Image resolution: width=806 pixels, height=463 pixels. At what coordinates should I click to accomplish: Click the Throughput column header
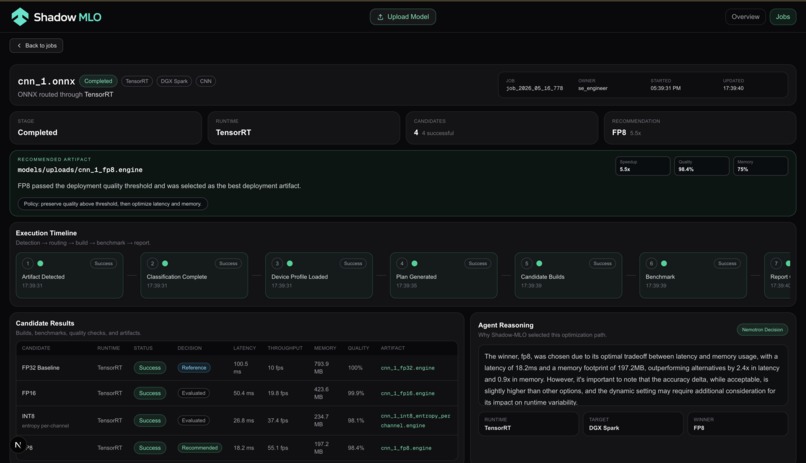(285, 348)
